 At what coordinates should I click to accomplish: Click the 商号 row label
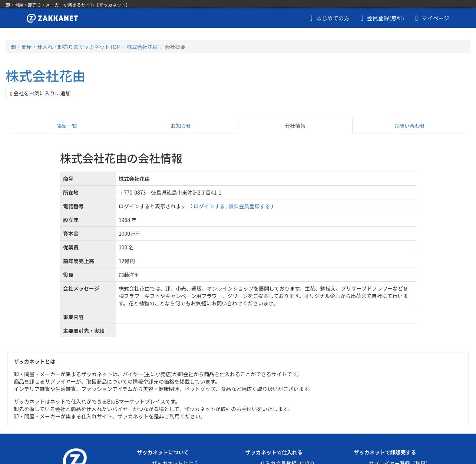click(x=88, y=179)
